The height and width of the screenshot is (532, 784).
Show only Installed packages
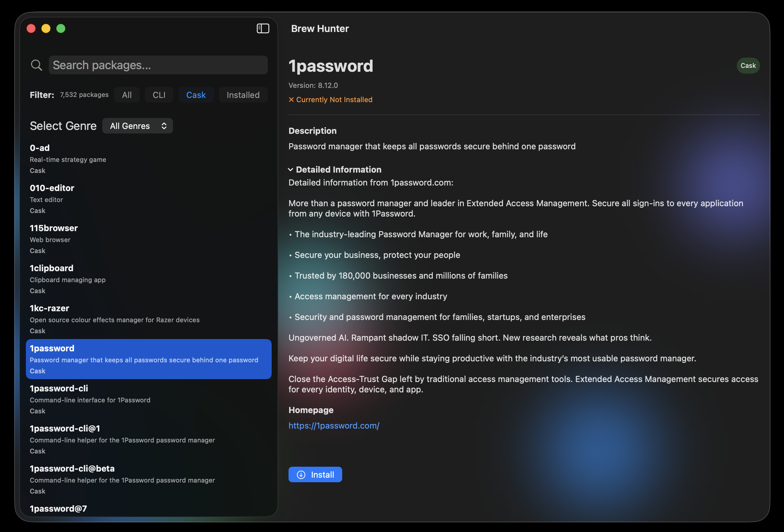coord(243,95)
